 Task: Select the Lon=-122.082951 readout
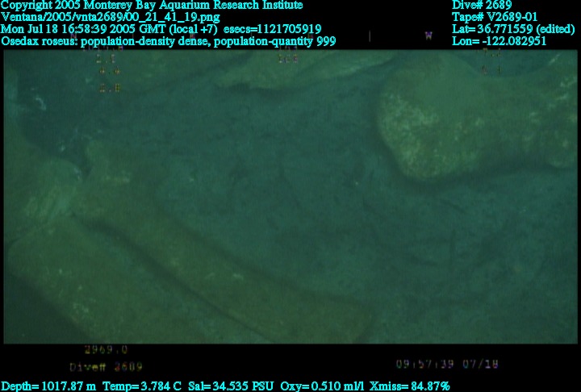click(x=499, y=41)
